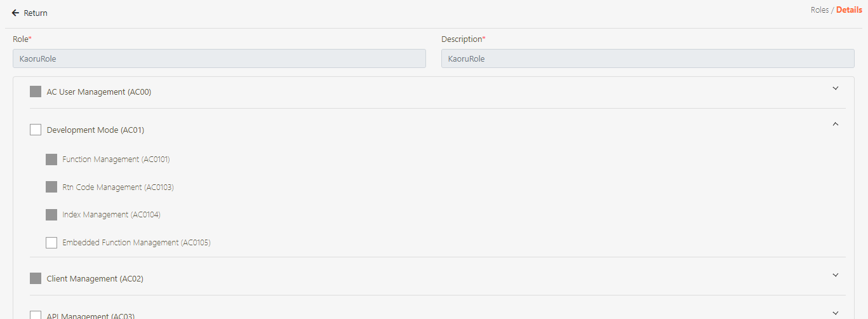This screenshot has width=868, height=319.
Task: Toggle Index Management (AC0104) checkbox
Action: point(51,215)
